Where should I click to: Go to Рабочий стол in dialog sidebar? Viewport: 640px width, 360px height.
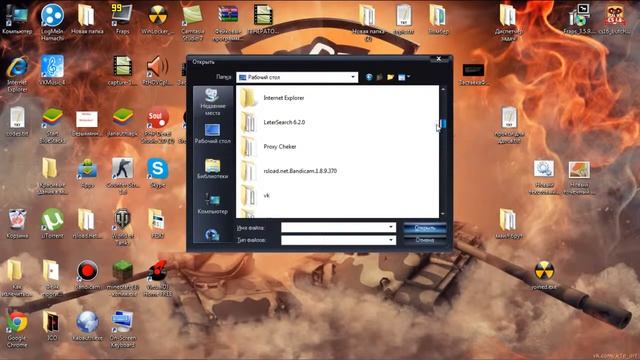tap(213, 134)
